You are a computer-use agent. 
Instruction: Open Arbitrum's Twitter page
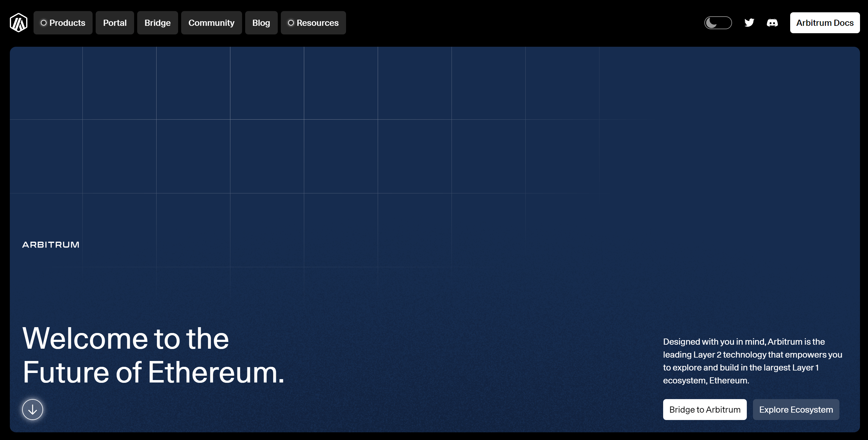tap(749, 22)
